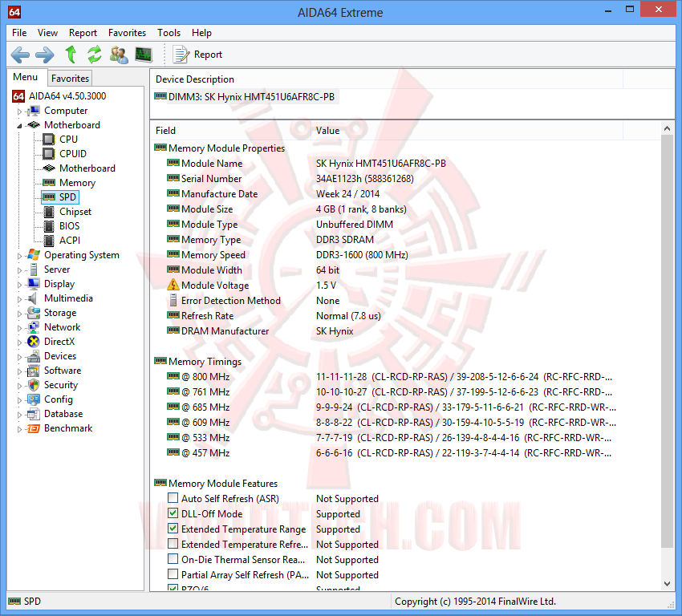Image resolution: width=682 pixels, height=616 pixels.
Task: Expand the Server tree node
Action: [19, 270]
